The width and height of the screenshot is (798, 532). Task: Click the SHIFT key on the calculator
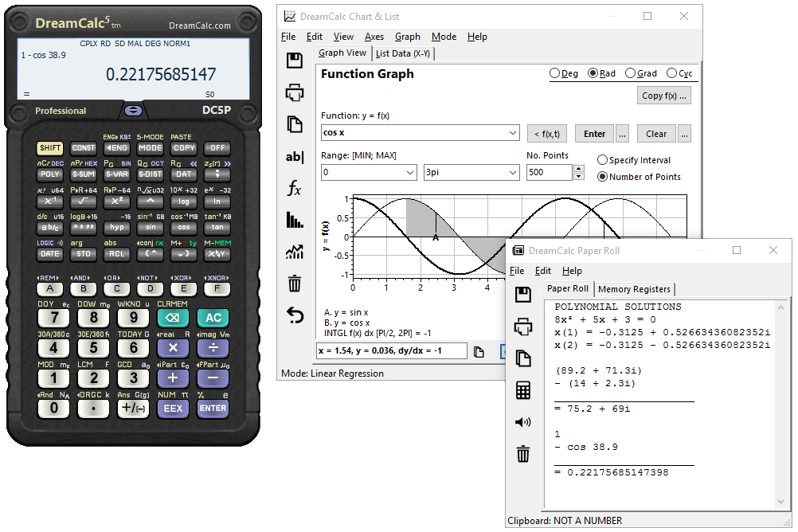coord(50,148)
